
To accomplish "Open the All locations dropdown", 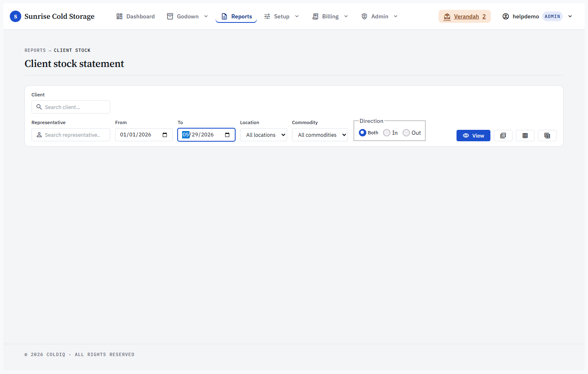I will (x=263, y=135).
